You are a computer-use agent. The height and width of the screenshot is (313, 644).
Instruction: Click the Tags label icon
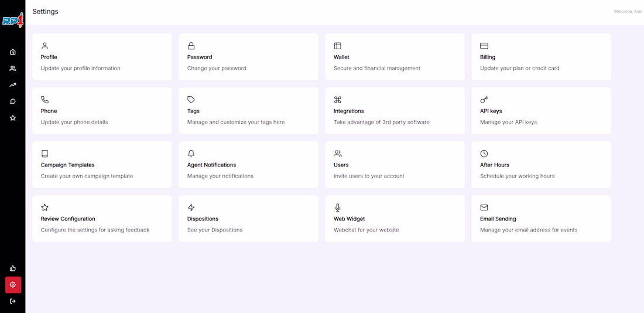point(191,100)
